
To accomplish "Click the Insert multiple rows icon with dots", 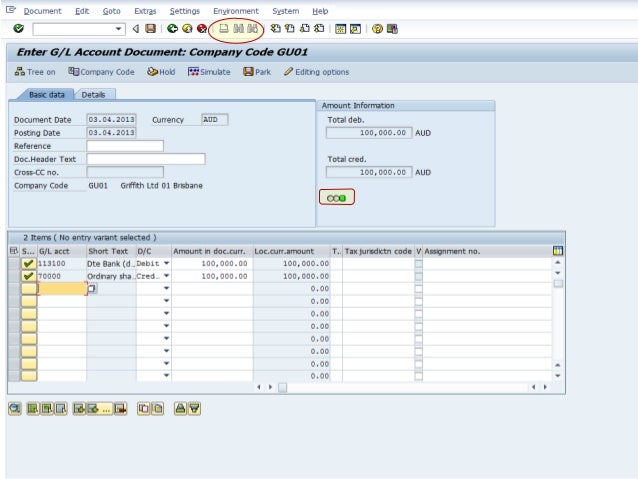I will 99,408.
